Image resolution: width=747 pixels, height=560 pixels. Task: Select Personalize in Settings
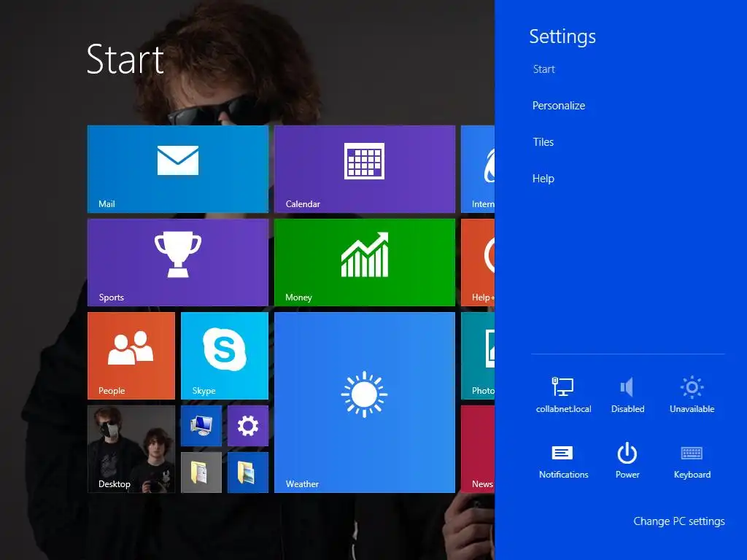[x=558, y=106]
